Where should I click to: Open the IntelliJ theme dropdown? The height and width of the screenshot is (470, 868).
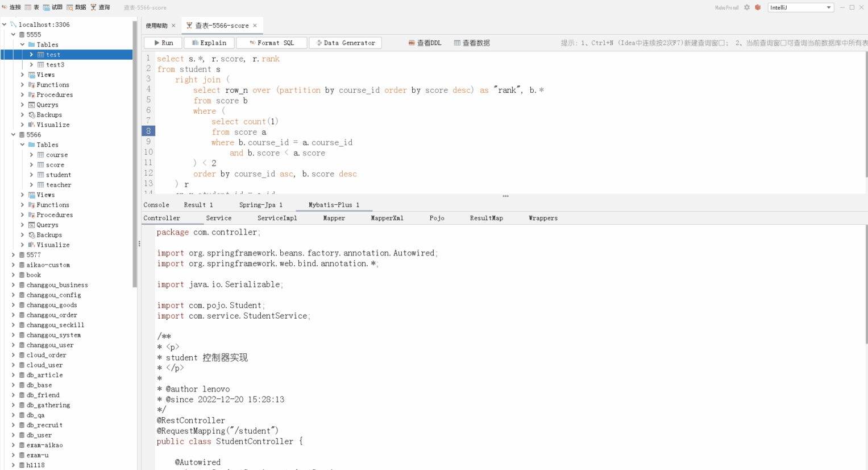(x=801, y=7)
